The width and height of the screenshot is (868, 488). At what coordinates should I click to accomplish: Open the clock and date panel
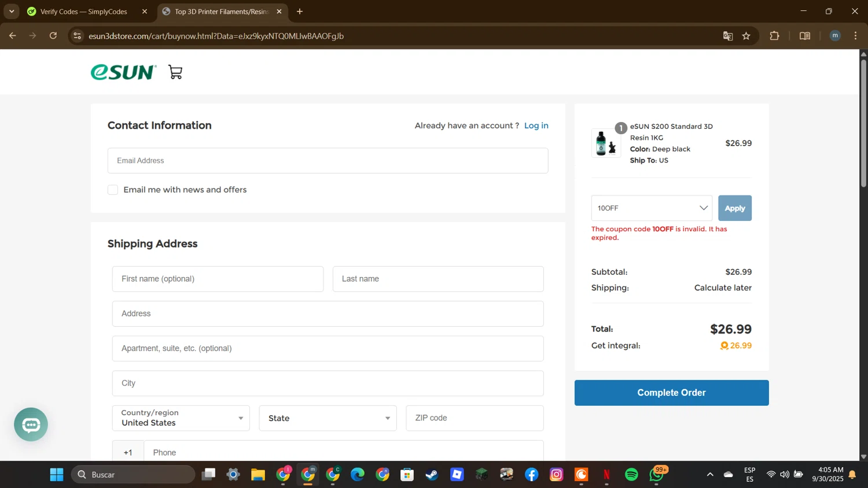tap(827, 475)
